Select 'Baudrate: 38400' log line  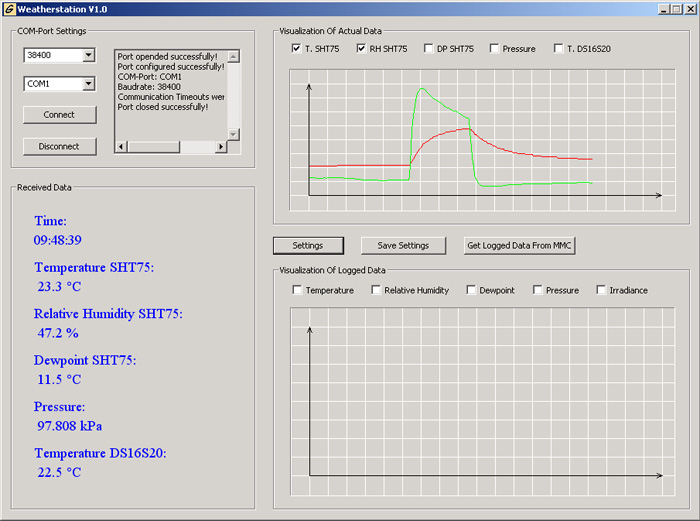pos(149,87)
